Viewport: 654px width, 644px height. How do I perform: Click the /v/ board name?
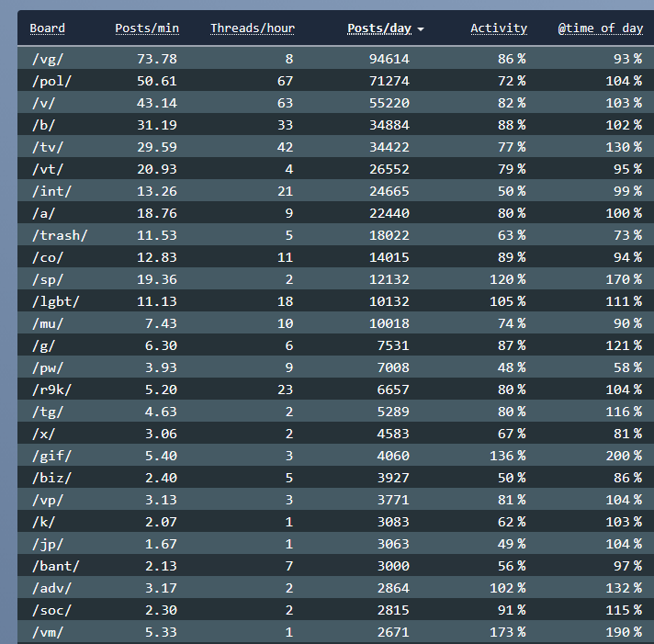click(43, 103)
